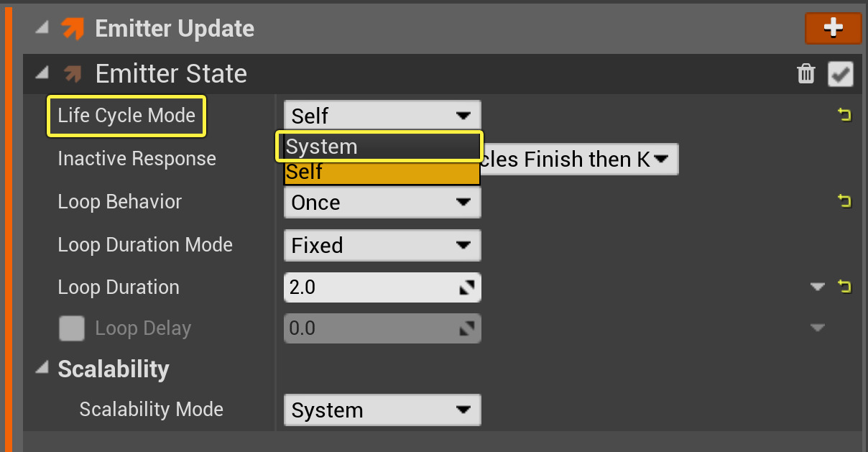Screen dimensions: 868x452
Task: Open Loop Delay binding dropdown arrow
Action: [x=817, y=328]
